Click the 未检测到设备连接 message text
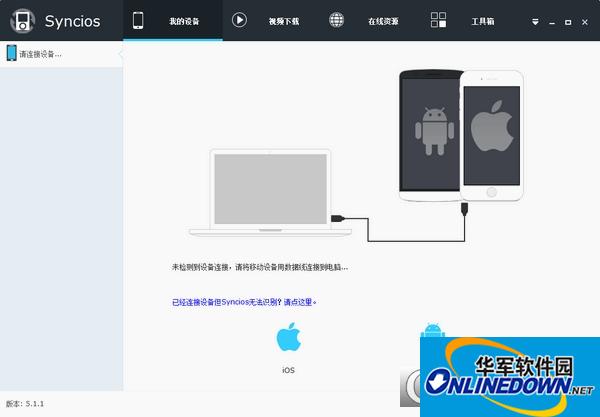This screenshot has width=600, height=417. pyautogui.click(x=260, y=267)
